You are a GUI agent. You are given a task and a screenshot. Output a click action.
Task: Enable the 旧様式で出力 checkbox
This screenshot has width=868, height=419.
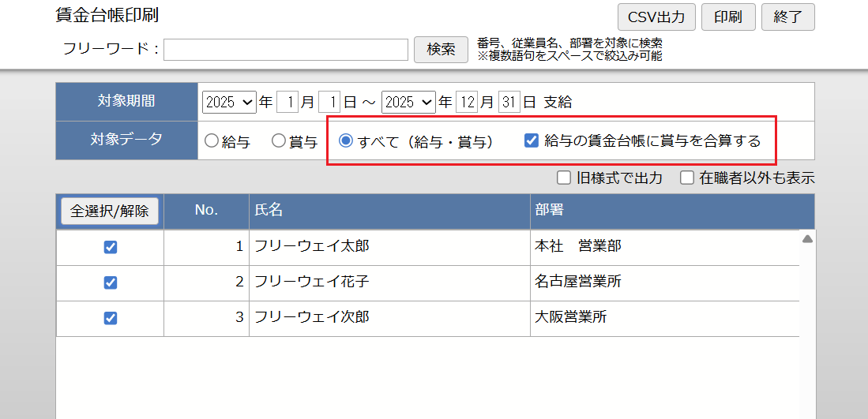pyautogui.click(x=564, y=178)
